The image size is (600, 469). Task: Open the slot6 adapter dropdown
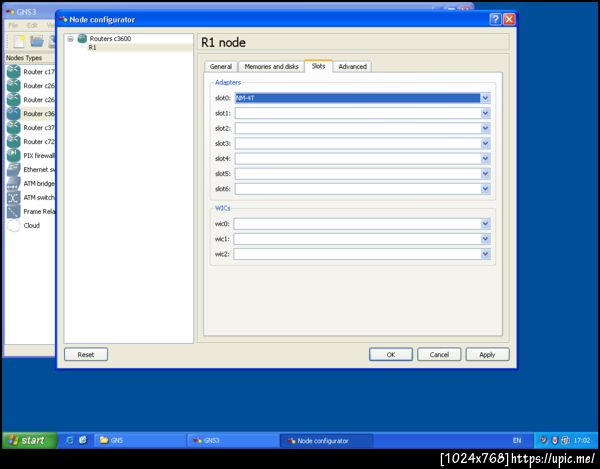485,189
